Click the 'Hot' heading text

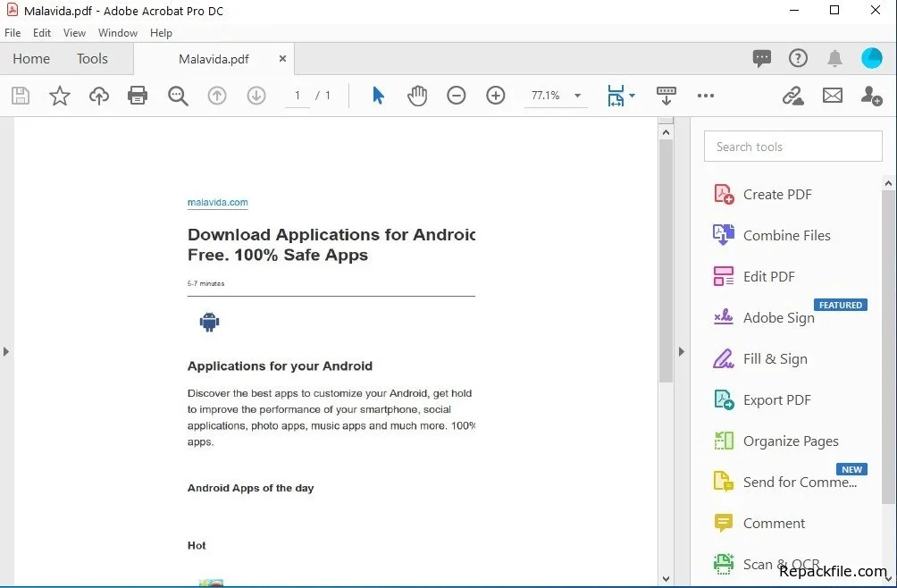[197, 545]
